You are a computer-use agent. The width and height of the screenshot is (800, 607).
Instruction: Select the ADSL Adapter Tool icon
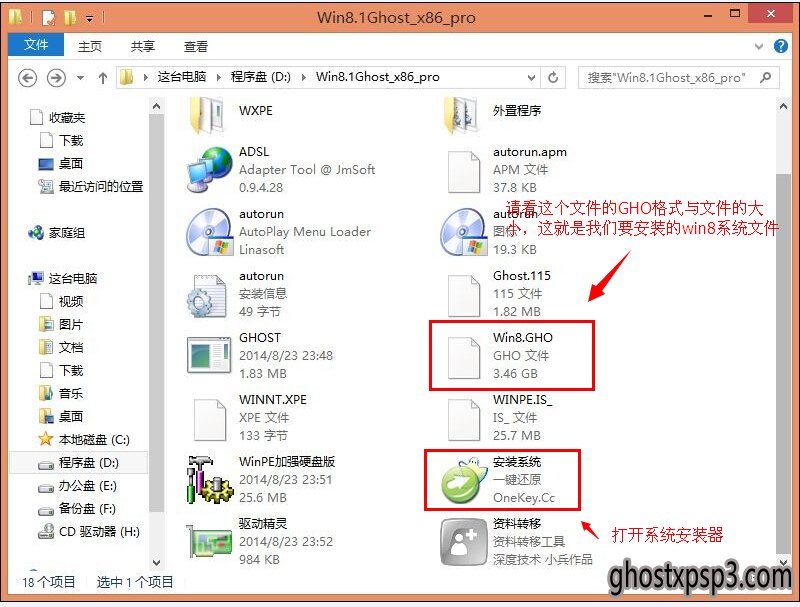(209, 170)
